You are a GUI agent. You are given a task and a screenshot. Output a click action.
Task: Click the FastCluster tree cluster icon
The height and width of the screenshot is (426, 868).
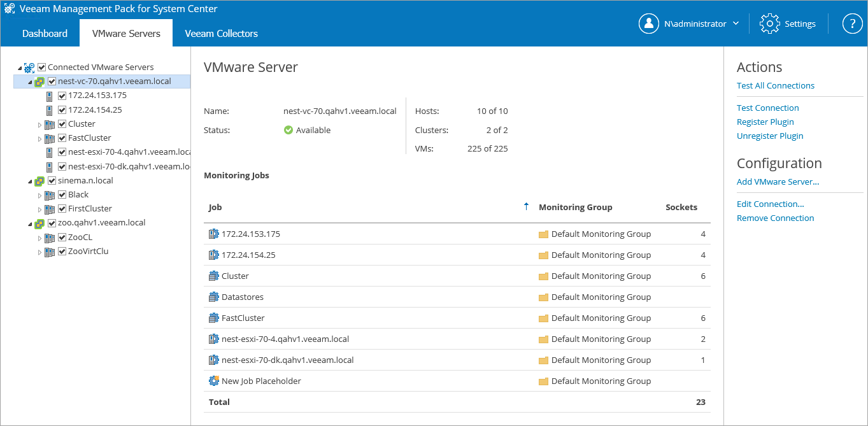click(x=50, y=138)
